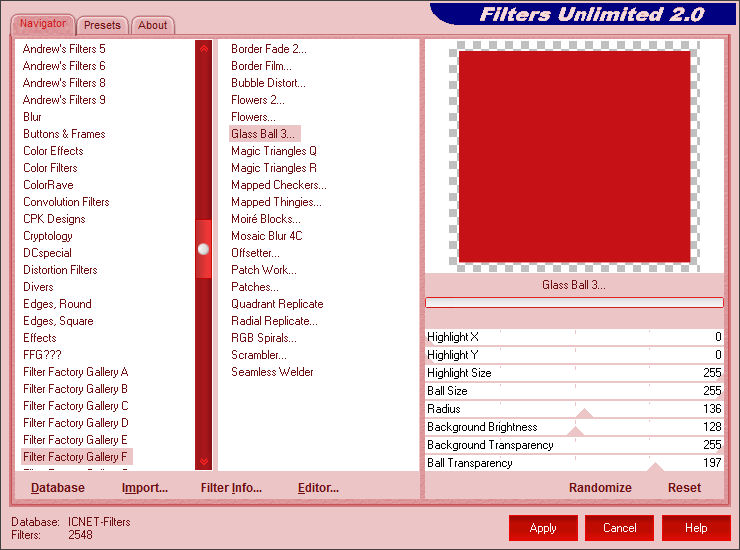Open Filter Factory Gallery B

(x=76, y=389)
